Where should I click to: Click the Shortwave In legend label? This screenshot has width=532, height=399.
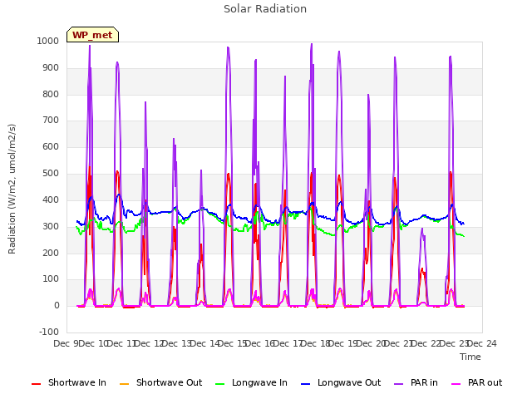tap(77, 382)
